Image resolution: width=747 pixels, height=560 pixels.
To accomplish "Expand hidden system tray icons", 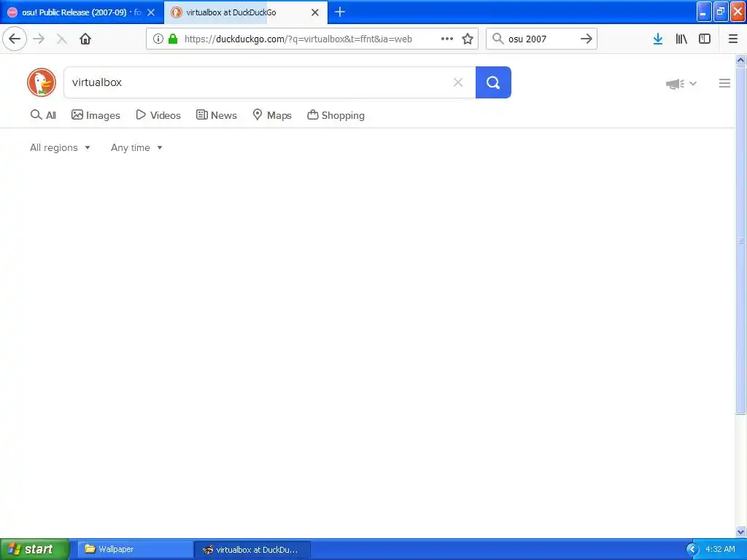I will pyautogui.click(x=693, y=550).
